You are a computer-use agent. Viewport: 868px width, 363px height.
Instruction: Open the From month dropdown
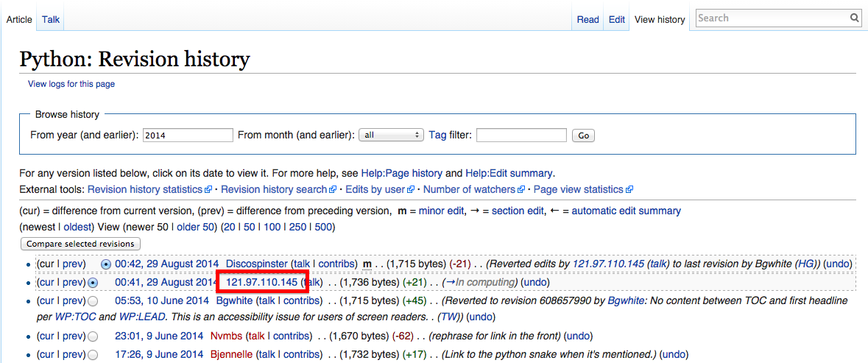click(x=391, y=135)
